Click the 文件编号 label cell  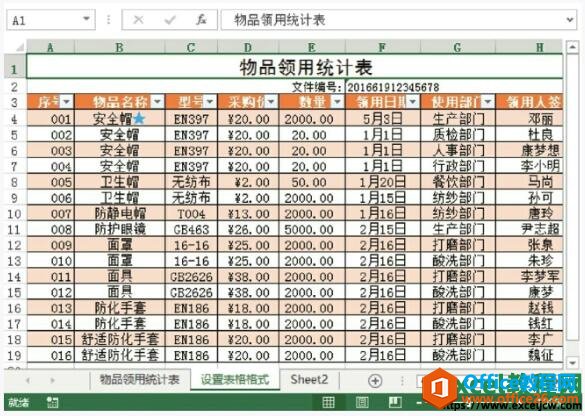pyautogui.click(x=316, y=87)
